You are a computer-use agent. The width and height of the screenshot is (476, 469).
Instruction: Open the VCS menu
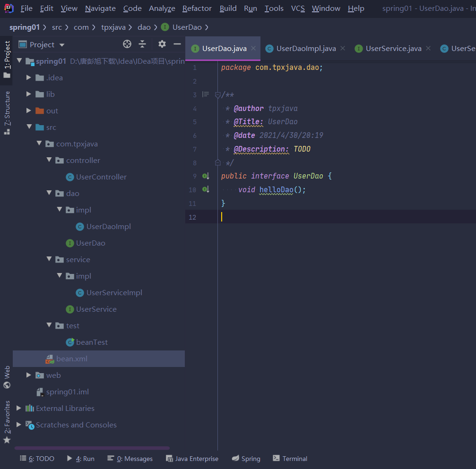pos(298,9)
